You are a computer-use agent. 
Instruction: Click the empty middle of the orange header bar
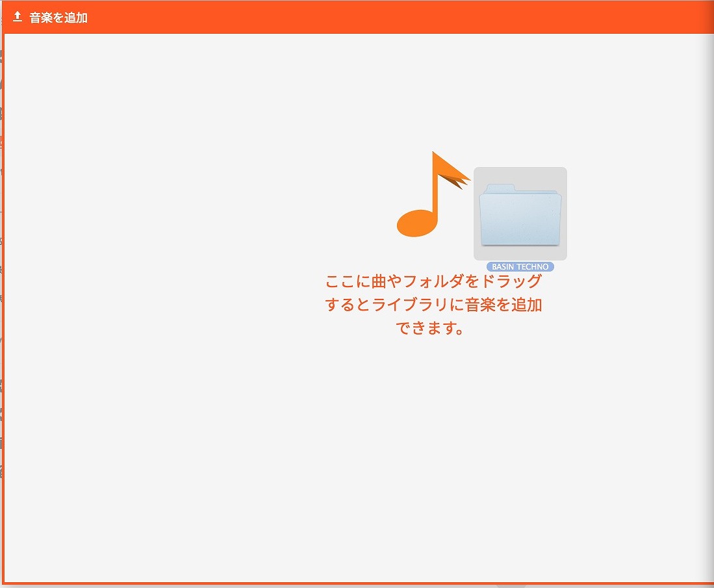point(390,18)
